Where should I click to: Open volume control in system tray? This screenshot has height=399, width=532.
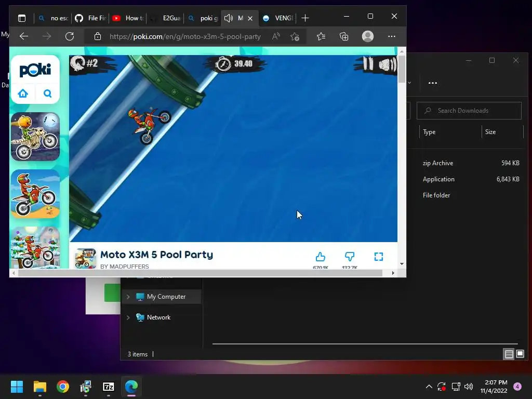469,387
